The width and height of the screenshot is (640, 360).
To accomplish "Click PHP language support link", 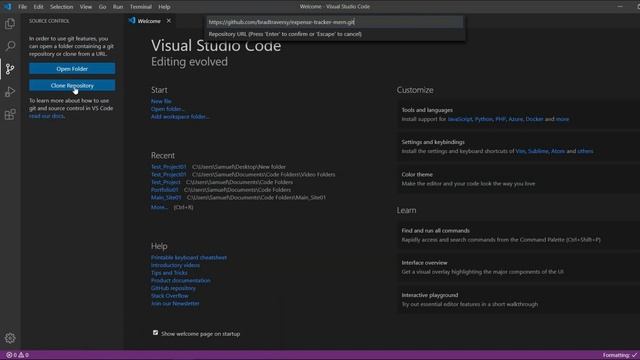I will 500,119.
